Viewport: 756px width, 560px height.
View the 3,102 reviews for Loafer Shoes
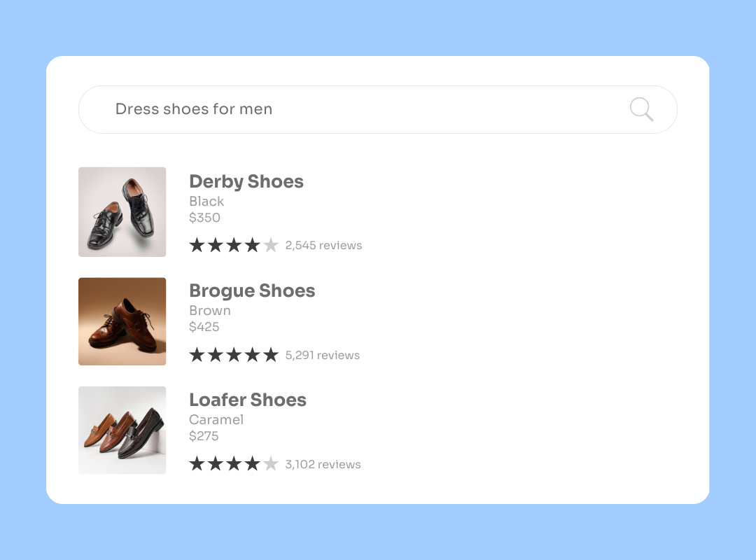tap(323, 464)
